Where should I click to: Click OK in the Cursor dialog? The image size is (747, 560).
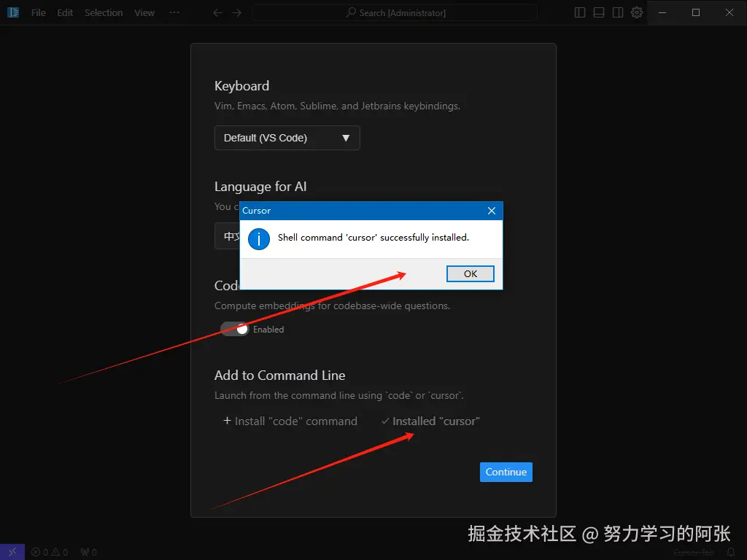pos(470,273)
